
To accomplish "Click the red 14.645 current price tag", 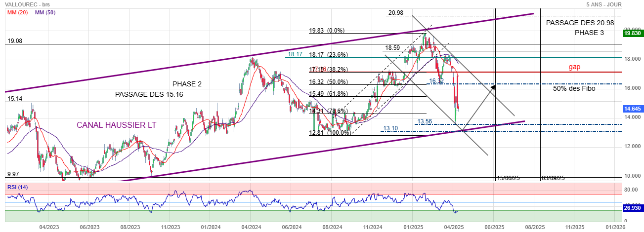I will point(632,108).
